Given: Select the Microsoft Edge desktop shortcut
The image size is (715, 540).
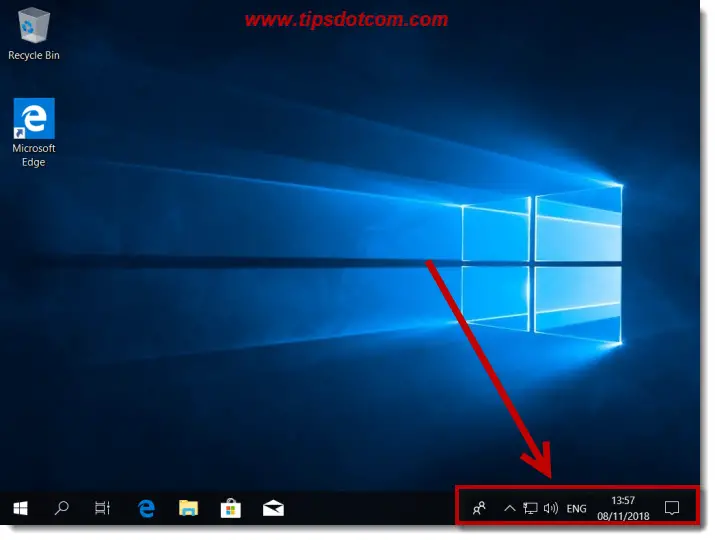Looking at the screenshot, I should [34, 132].
